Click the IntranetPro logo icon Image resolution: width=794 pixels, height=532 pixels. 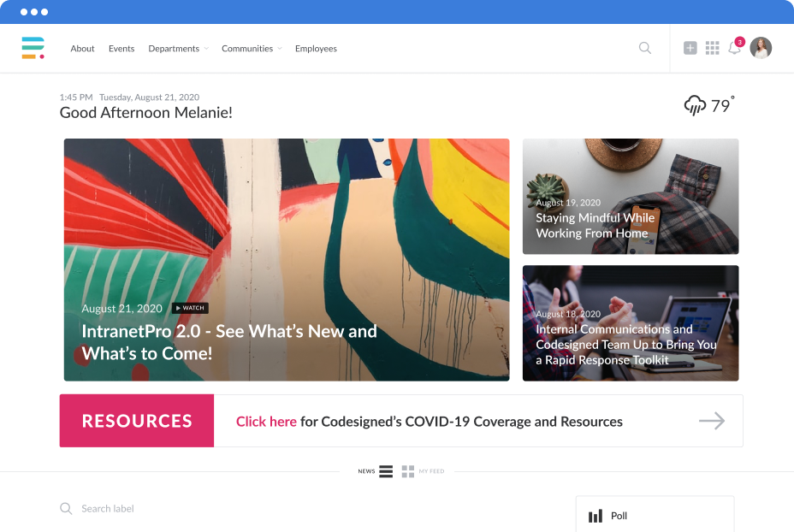pyautogui.click(x=33, y=48)
